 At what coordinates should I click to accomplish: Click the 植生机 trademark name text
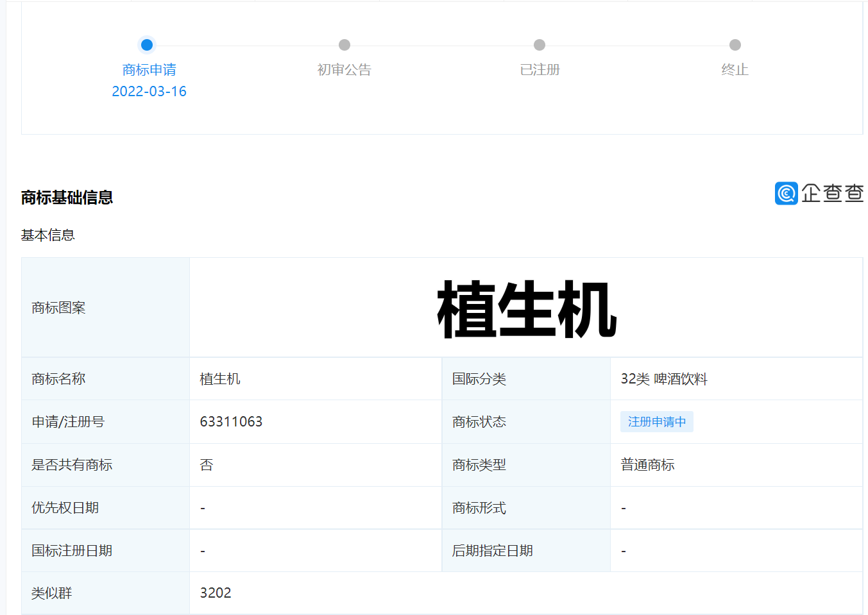pos(220,379)
